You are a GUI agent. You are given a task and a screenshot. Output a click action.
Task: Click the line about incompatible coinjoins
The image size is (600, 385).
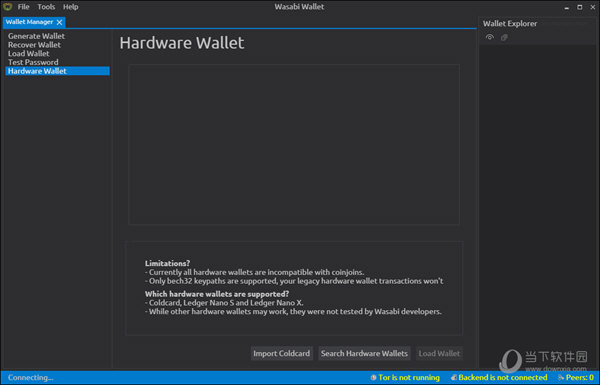254,272
